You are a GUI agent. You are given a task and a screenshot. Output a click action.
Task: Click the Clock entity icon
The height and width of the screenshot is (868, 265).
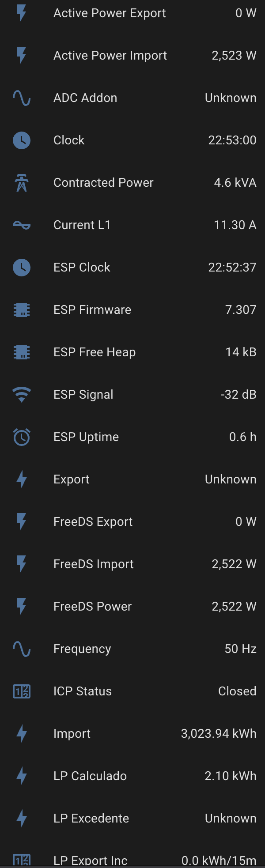(x=21, y=140)
